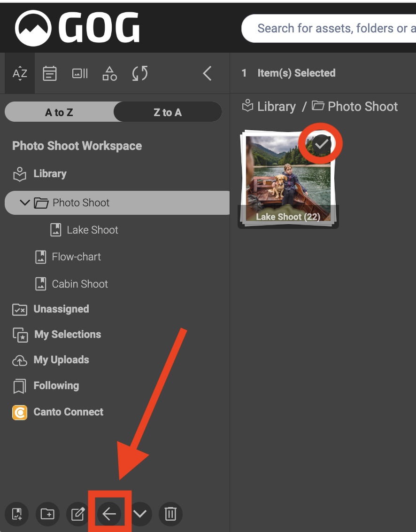Image resolution: width=416 pixels, height=532 pixels.
Task: Switch to the date sort calendar tab
Action: point(49,73)
